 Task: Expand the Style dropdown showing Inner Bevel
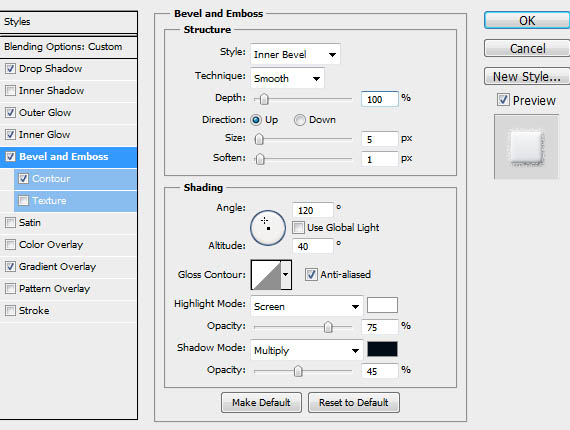[295, 55]
